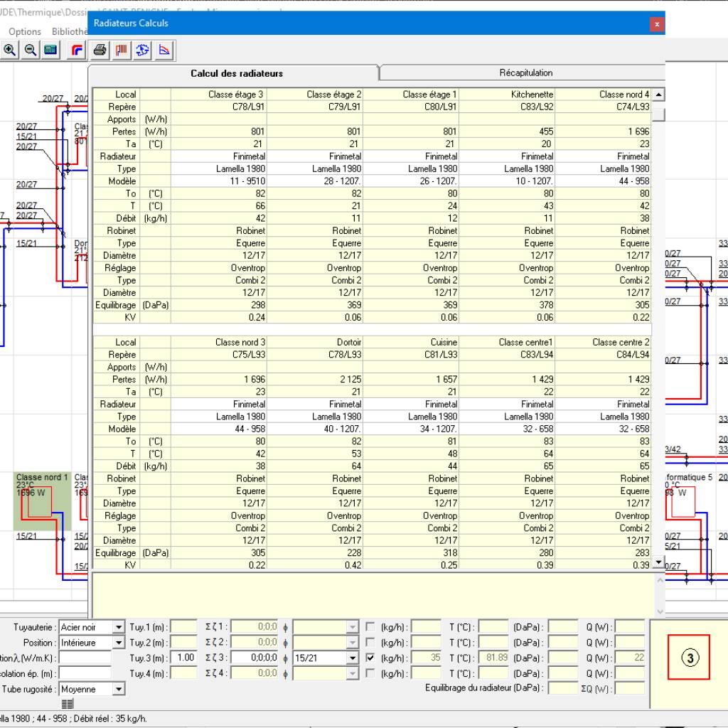Click the red radiator icon

pos(122,50)
